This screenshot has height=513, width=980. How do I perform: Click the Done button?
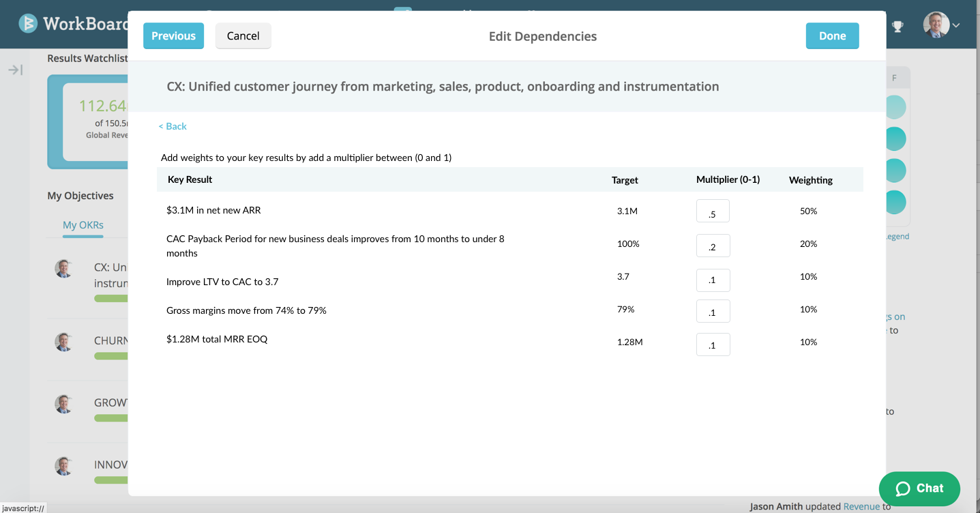point(832,36)
